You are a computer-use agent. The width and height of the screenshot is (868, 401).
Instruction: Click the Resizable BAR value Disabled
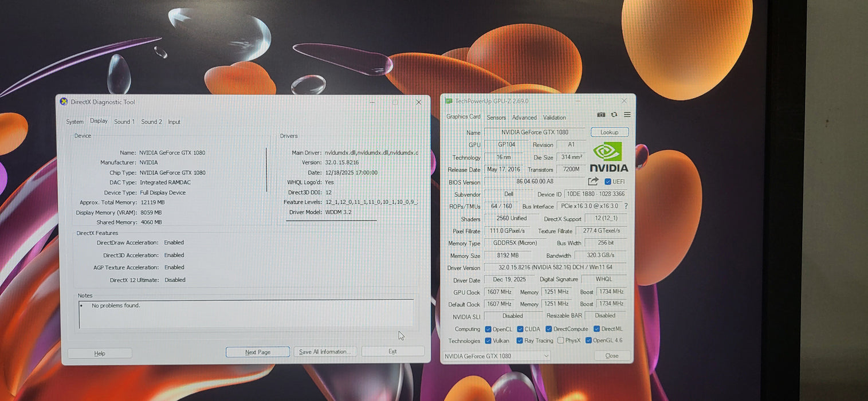605,316
